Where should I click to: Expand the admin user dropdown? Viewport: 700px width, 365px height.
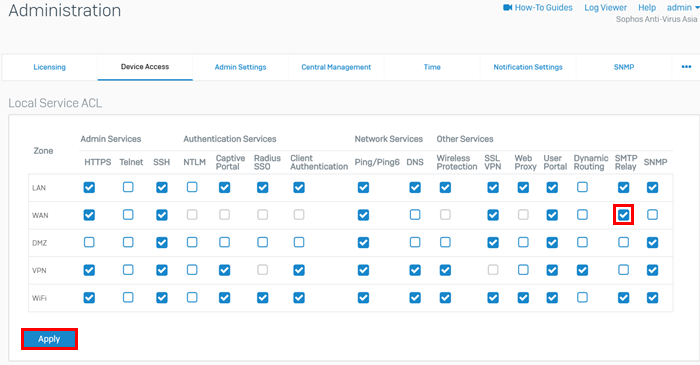(x=683, y=8)
